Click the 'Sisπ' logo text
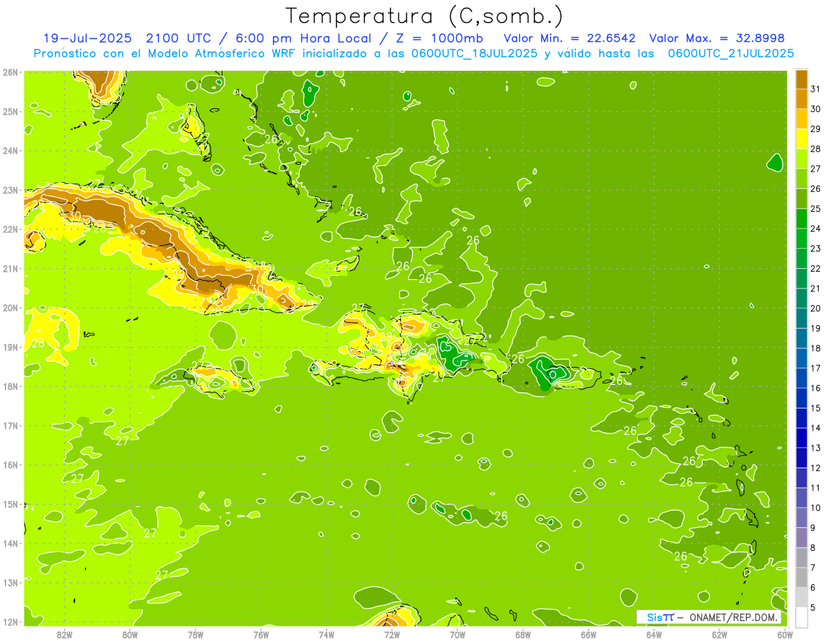This screenshot has width=834, height=644. [x=660, y=617]
